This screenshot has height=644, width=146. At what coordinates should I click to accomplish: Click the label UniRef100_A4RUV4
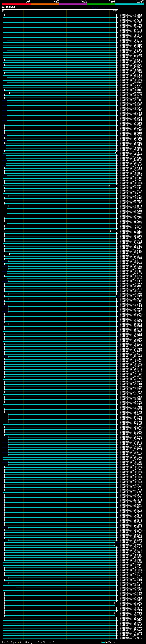131,273
